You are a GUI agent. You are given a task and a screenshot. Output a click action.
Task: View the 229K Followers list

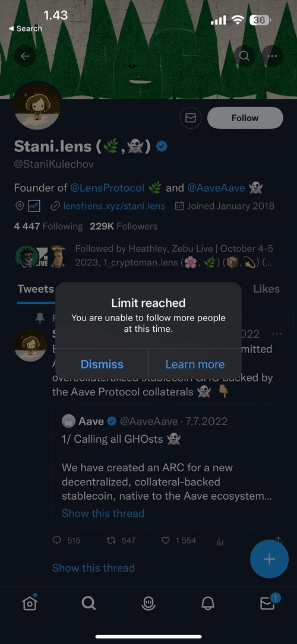[124, 226]
